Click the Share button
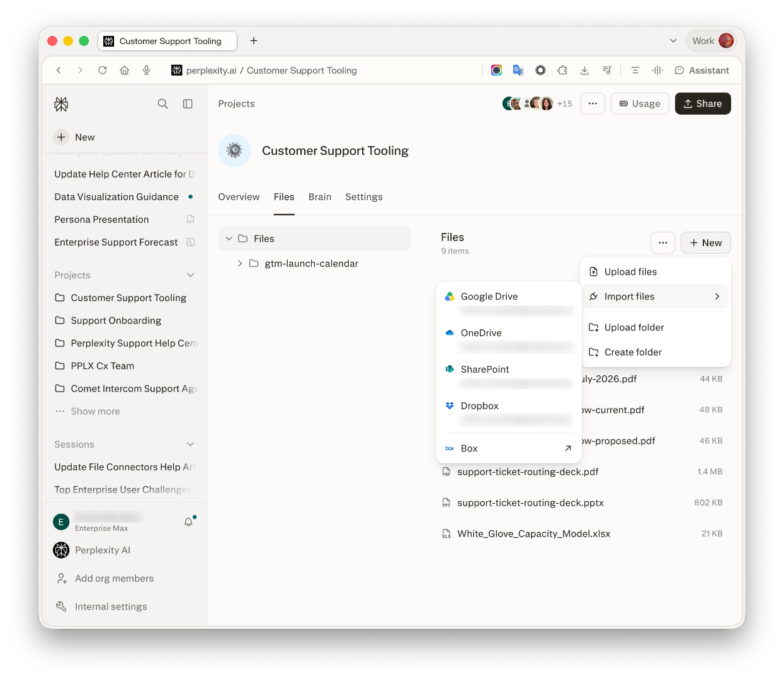This screenshot has height=680, width=784. (703, 104)
